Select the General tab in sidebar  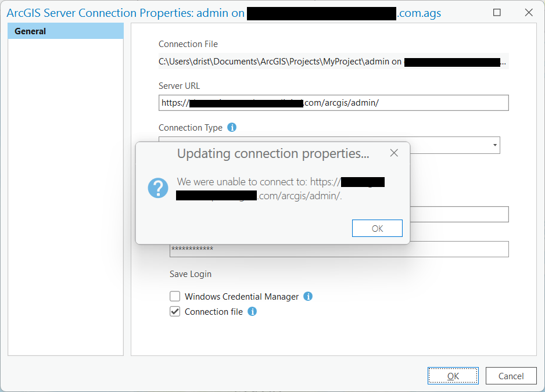pos(65,31)
